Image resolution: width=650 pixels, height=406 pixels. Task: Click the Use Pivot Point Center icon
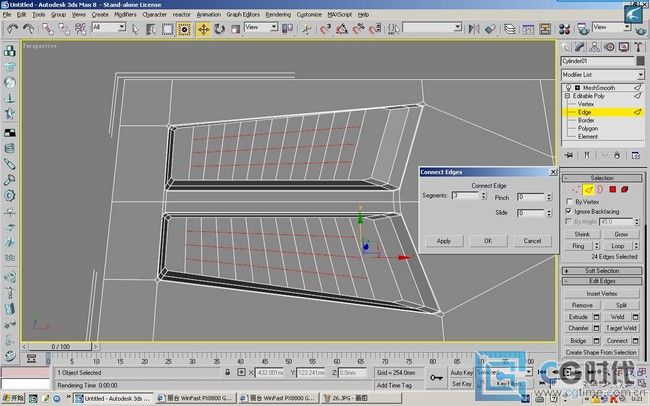click(287, 29)
